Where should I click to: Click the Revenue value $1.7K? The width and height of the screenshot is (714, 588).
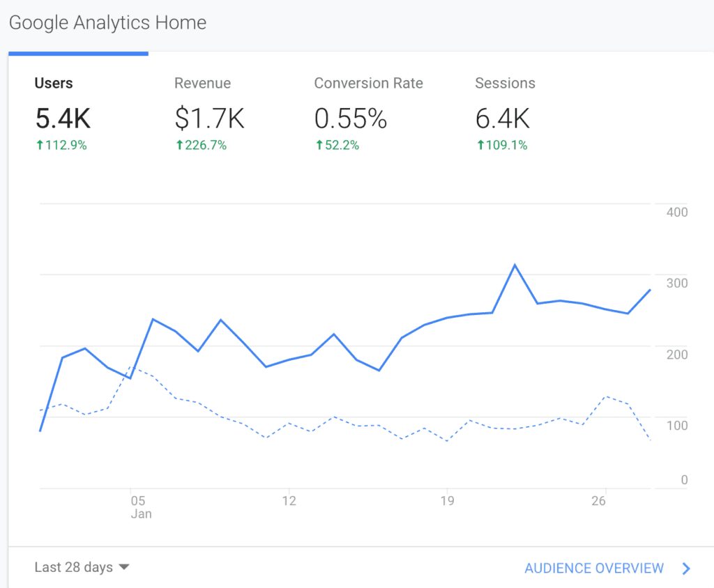pos(210,118)
